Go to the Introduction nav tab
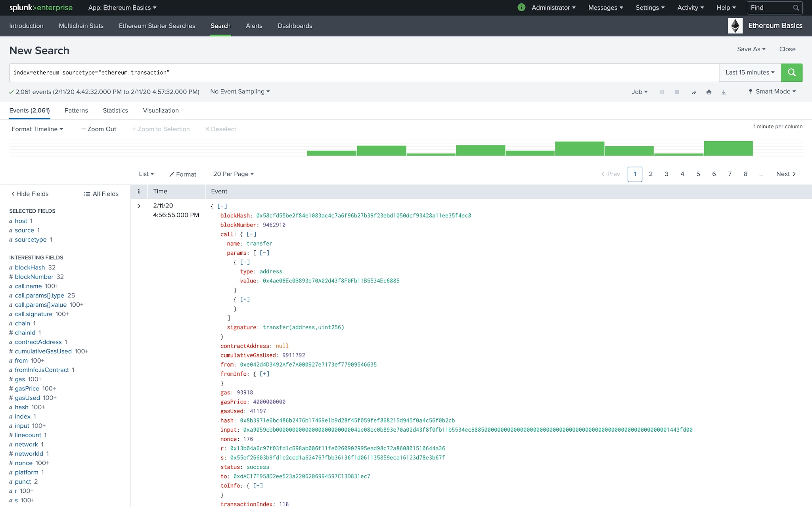Viewport: 812px width, 507px height. (x=26, y=26)
